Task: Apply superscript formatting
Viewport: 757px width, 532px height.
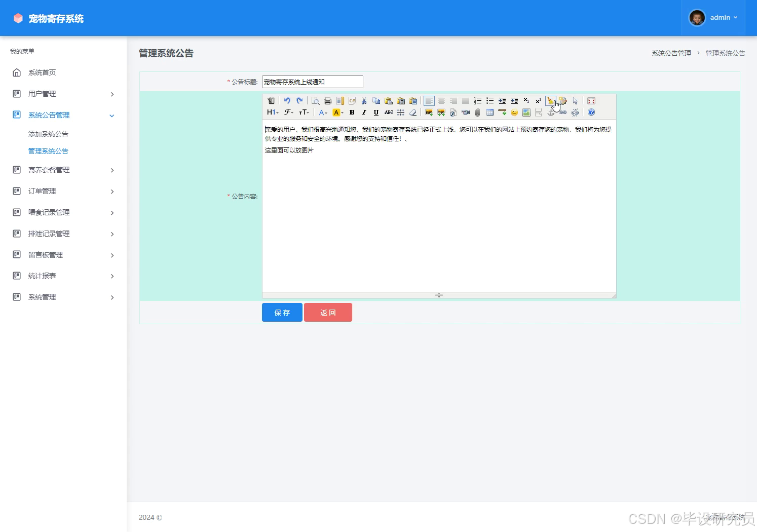Action: (x=539, y=101)
